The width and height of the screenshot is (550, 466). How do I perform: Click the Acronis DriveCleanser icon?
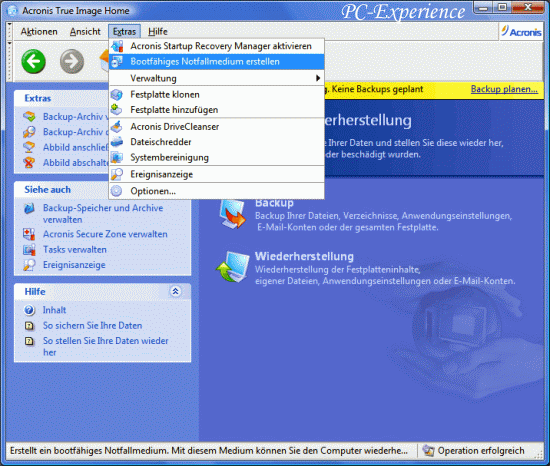click(x=116, y=127)
